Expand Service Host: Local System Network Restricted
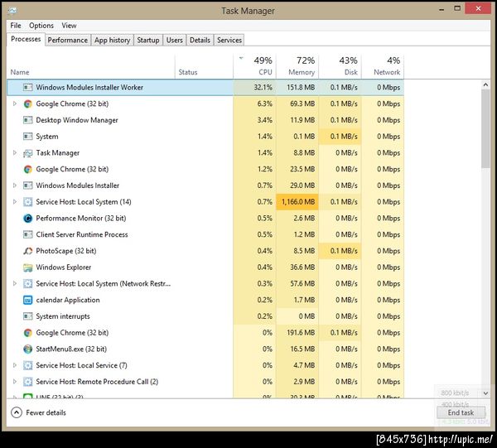 point(15,283)
